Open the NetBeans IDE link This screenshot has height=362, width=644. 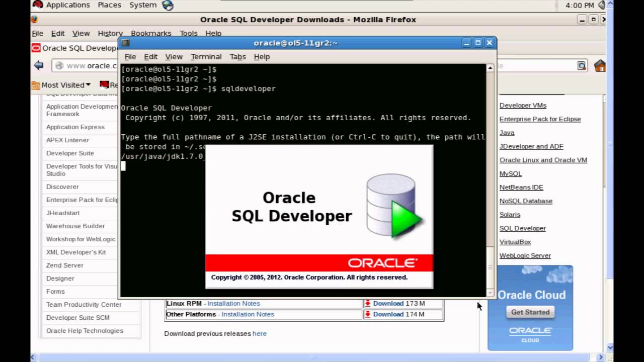click(x=521, y=187)
